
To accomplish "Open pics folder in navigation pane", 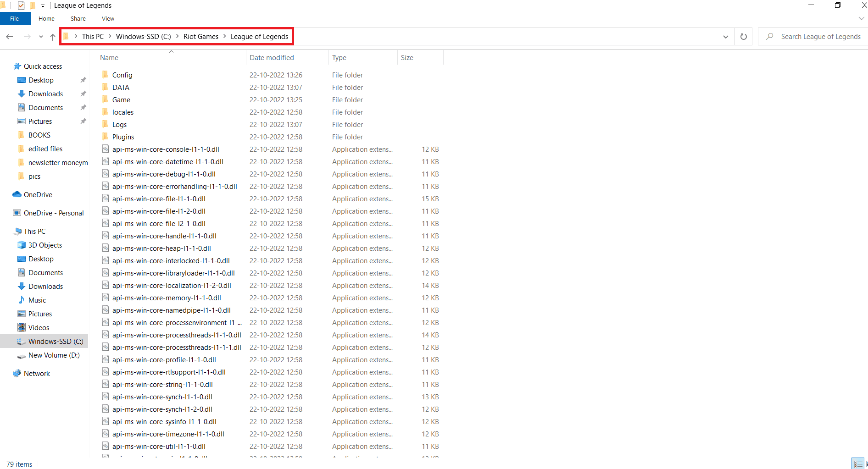I will [x=34, y=177].
